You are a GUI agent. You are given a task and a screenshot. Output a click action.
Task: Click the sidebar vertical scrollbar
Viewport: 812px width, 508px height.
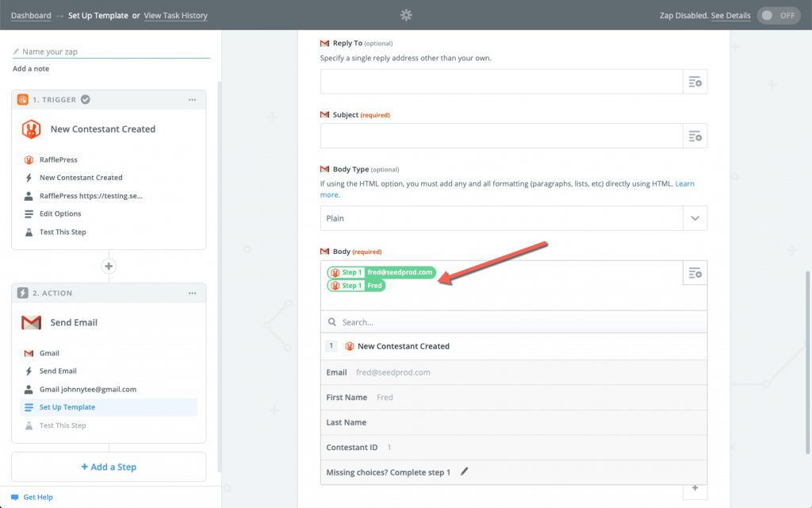pyautogui.click(x=220, y=276)
